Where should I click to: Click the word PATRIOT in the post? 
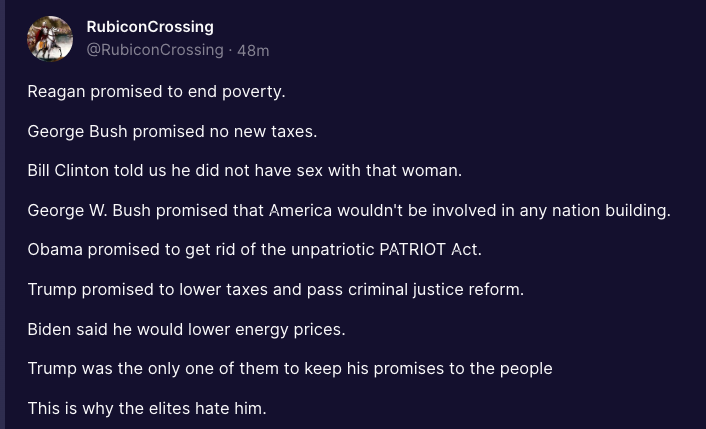click(x=412, y=249)
